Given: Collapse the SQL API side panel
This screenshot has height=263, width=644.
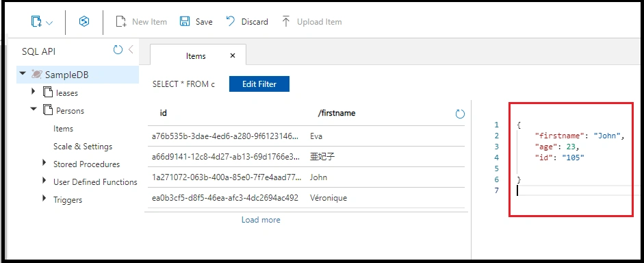Looking at the screenshot, I should click(131, 50).
